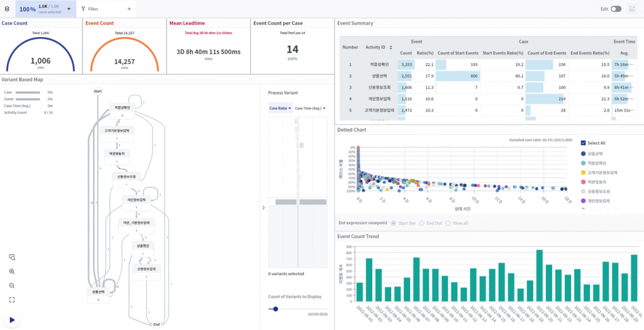Open the Case Time (Avg.) dropdown
644x330 pixels.
point(310,108)
